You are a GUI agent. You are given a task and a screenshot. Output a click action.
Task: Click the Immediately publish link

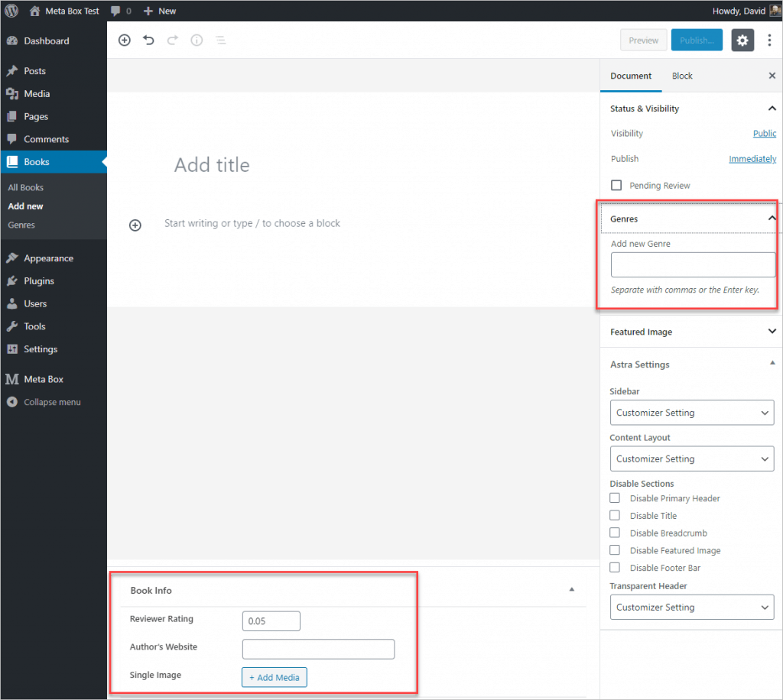tap(752, 159)
